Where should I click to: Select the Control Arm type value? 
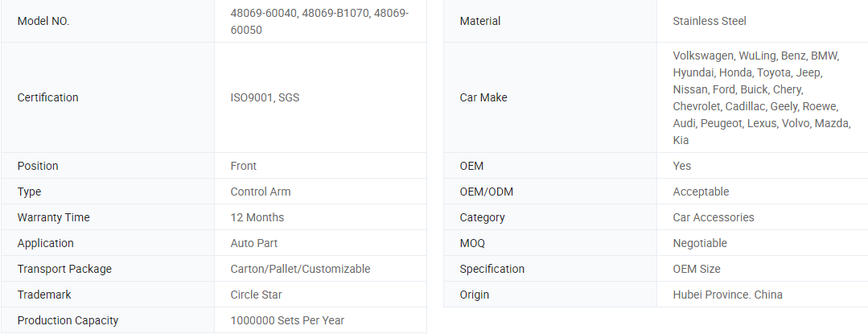pyautogui.click(x=261, y=192)
